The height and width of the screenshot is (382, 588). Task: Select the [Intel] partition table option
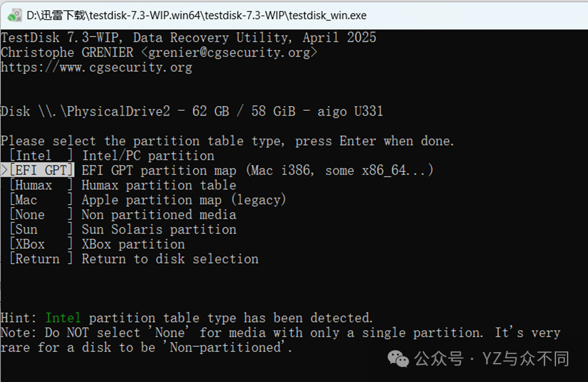click(40, 156)
